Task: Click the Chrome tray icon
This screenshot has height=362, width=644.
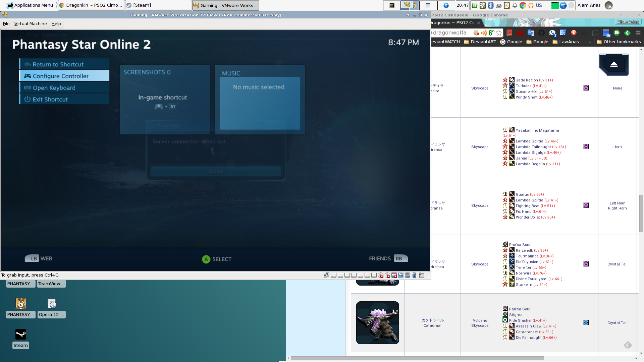Action: click(x=523, y=5)
